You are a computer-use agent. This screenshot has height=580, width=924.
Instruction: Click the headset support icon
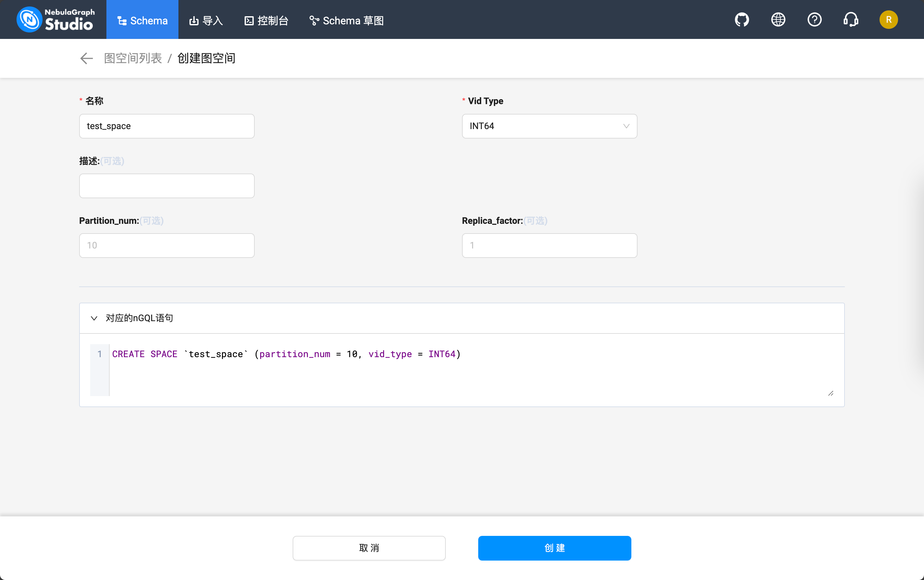(851, 19)
